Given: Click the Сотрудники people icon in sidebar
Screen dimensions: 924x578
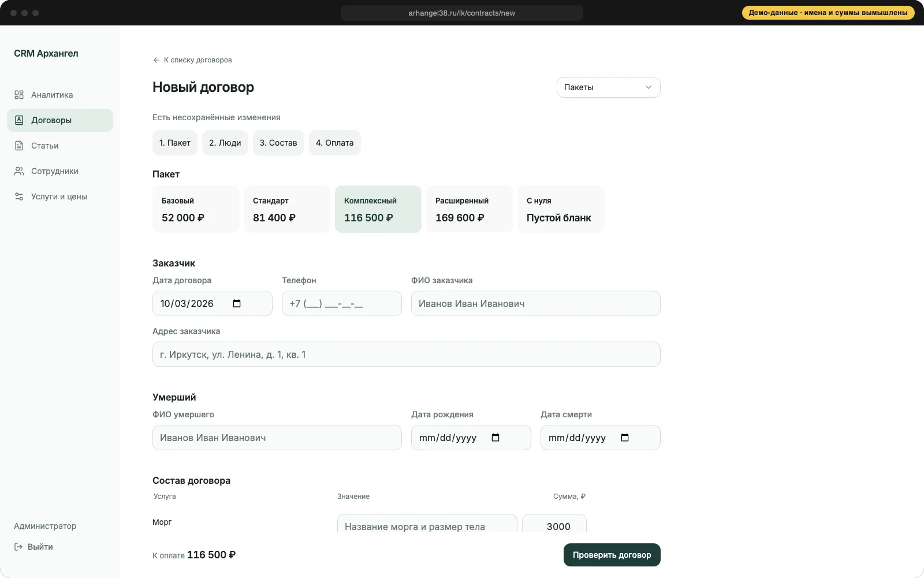Looking at the screenshot, I should point(19,171).
